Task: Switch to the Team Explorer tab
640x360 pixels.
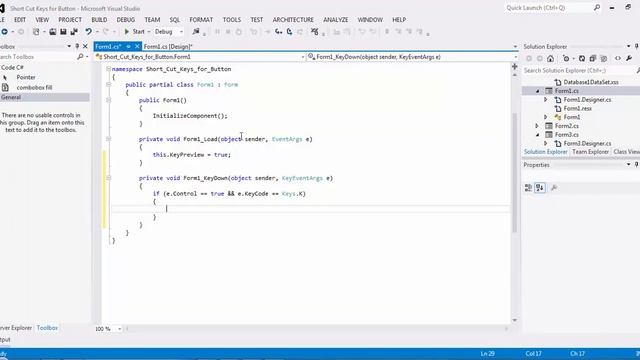Action: coord(590,152)
